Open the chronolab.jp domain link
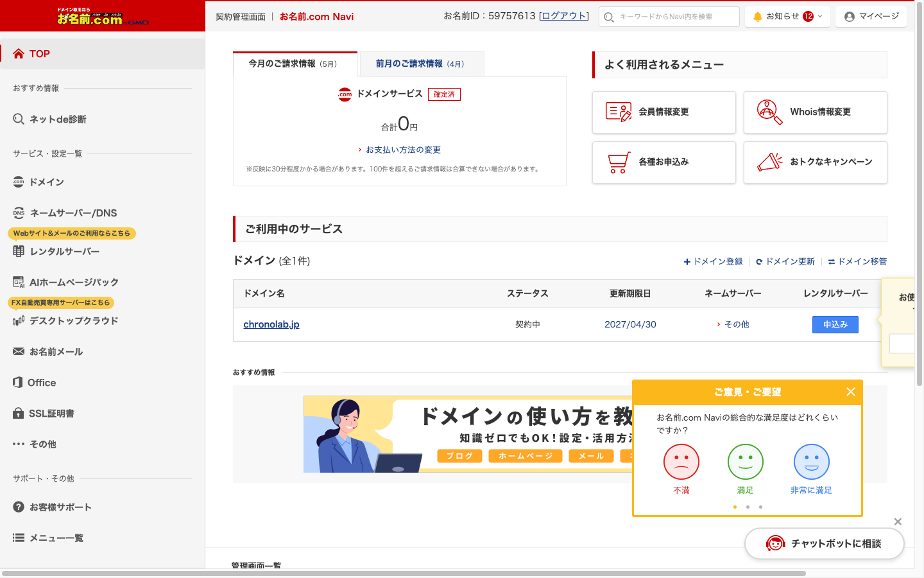Image resolution: width=924 pixels, height=578 pixels. coord(271,324)
